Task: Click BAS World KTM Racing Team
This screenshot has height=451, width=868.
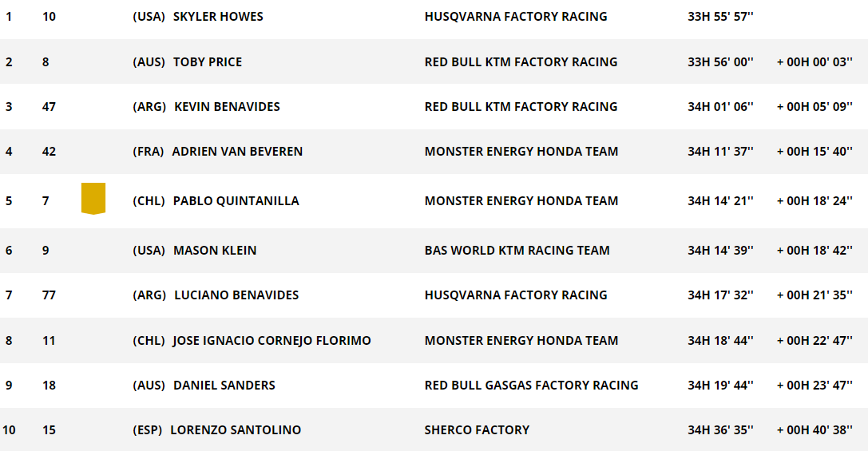Action: coord(517,251)
